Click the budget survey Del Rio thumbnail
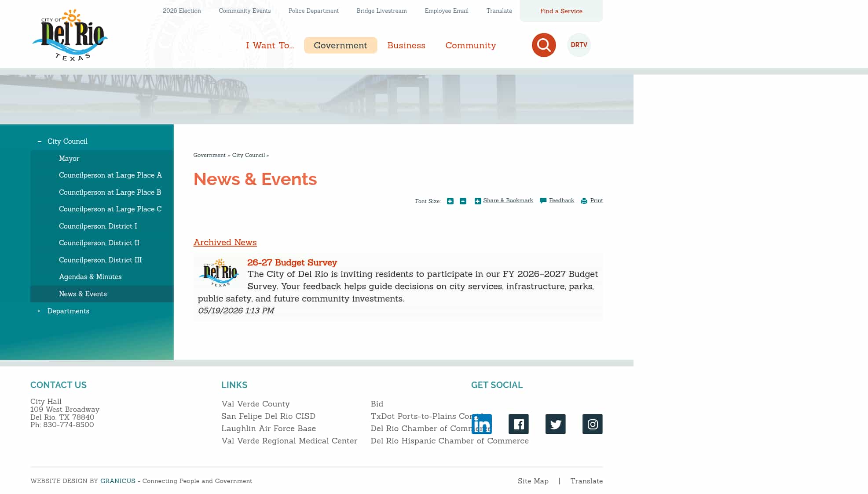This screenshot has width=868, height=494. point(219,272)
